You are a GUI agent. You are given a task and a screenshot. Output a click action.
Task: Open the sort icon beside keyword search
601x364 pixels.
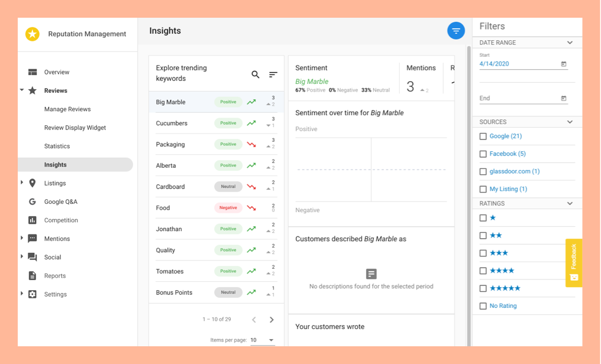coord(273,74)
